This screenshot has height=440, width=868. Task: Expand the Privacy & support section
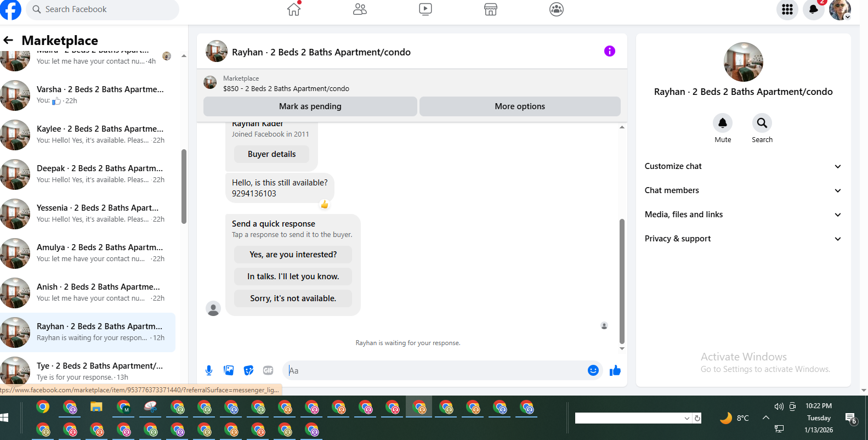[743, 239]
